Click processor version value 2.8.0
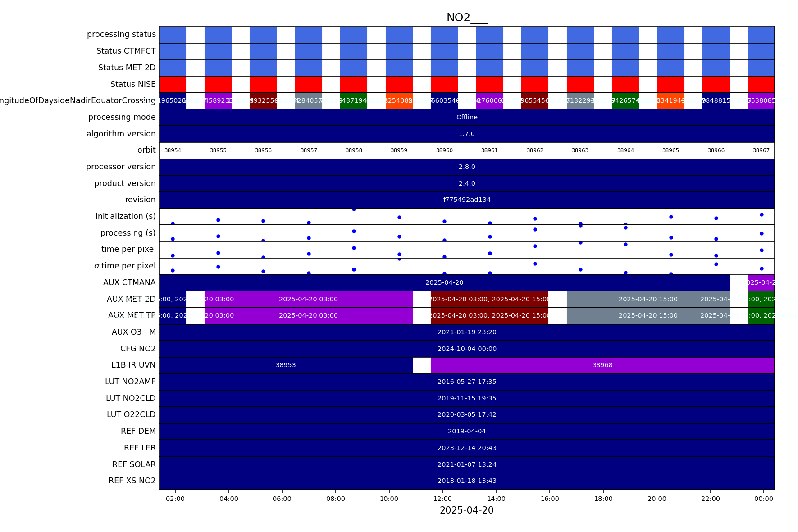The width and height of the screenshot is (798, 532). 466,167
